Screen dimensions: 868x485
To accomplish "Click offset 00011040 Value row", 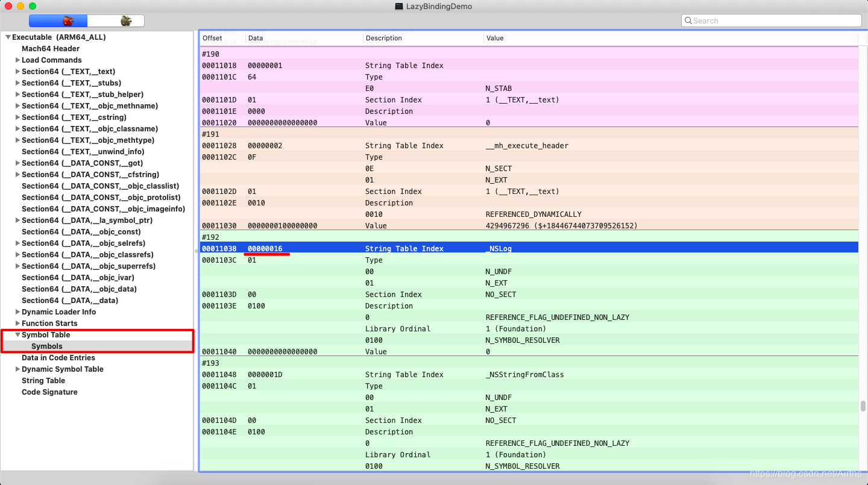I will click(x=529, y=352).
